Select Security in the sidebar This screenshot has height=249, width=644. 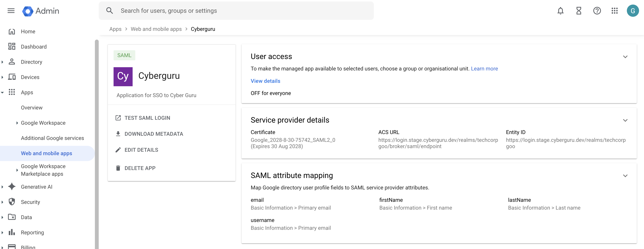pyautogui.click(x=30, y=202)
